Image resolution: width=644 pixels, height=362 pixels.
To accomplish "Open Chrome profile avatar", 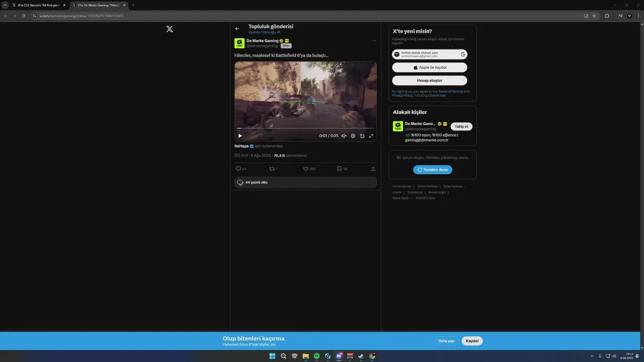I will (x=629, y=16).
